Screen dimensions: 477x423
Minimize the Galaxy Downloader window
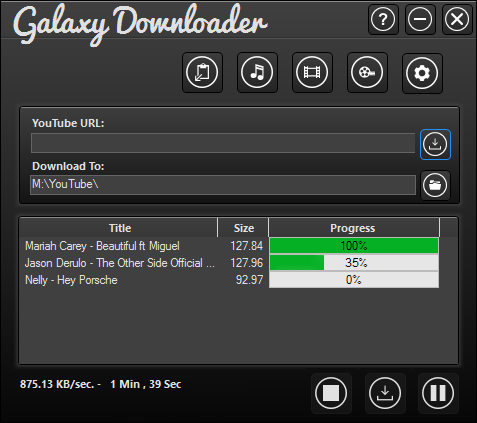[x=420, y=20]
